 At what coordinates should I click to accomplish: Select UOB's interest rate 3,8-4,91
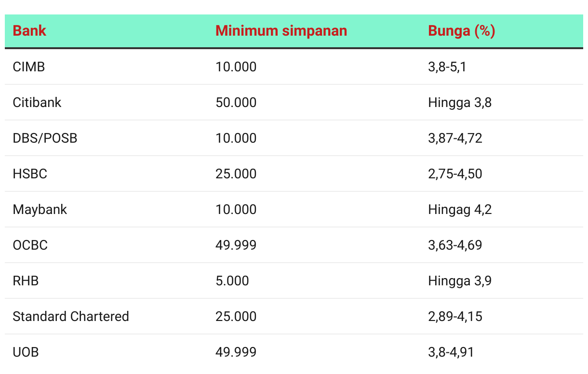click(451, 352)
